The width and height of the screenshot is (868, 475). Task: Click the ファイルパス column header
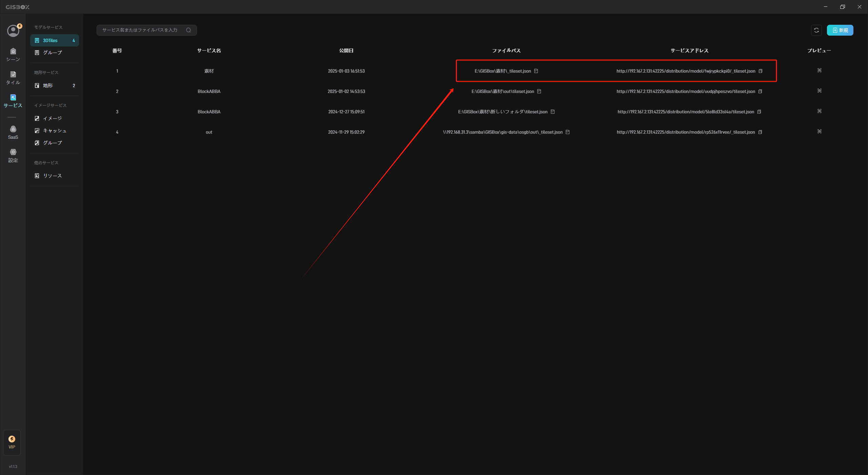coord(506,51)
